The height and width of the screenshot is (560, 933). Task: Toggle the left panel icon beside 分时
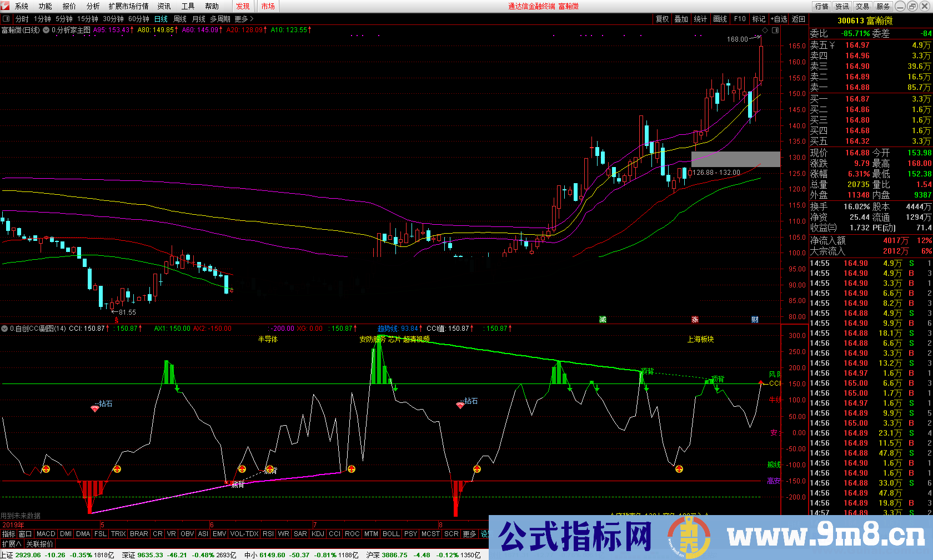click(x=6, y=19)
